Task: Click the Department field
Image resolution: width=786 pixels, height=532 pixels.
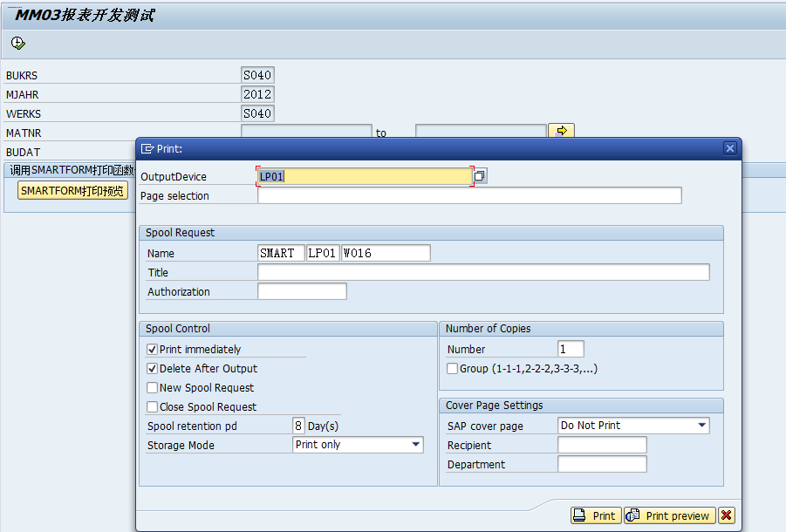Action: (x=602, y=464)
